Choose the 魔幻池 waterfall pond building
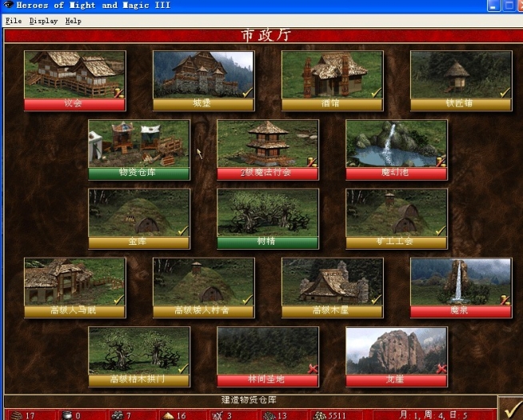523x420 pixels. 397,144
